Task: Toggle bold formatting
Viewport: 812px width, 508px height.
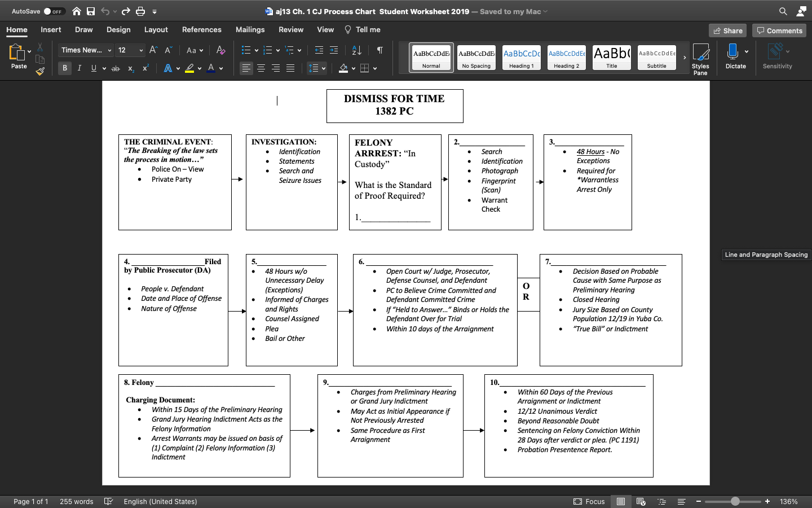Action: [x=65, y=68]
